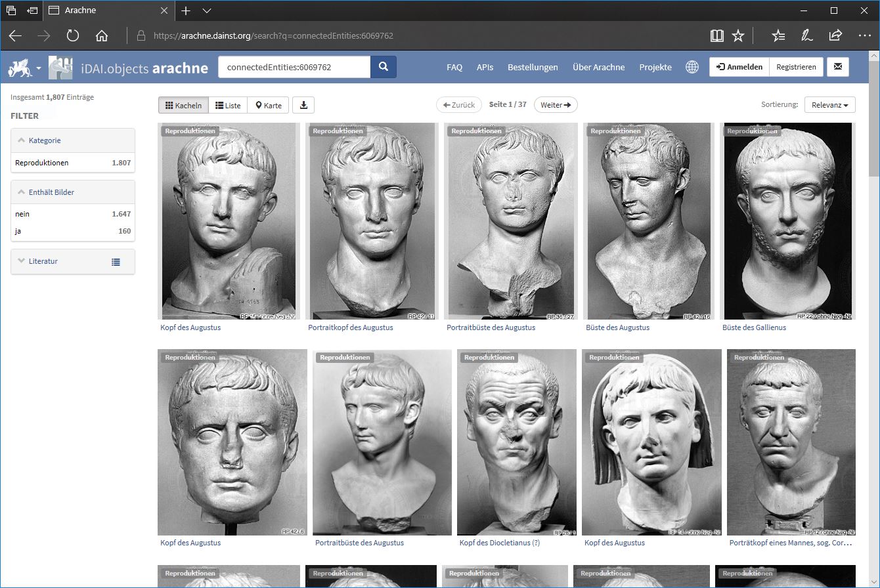Collapse the Kategorie filter panel

point(45,140)
